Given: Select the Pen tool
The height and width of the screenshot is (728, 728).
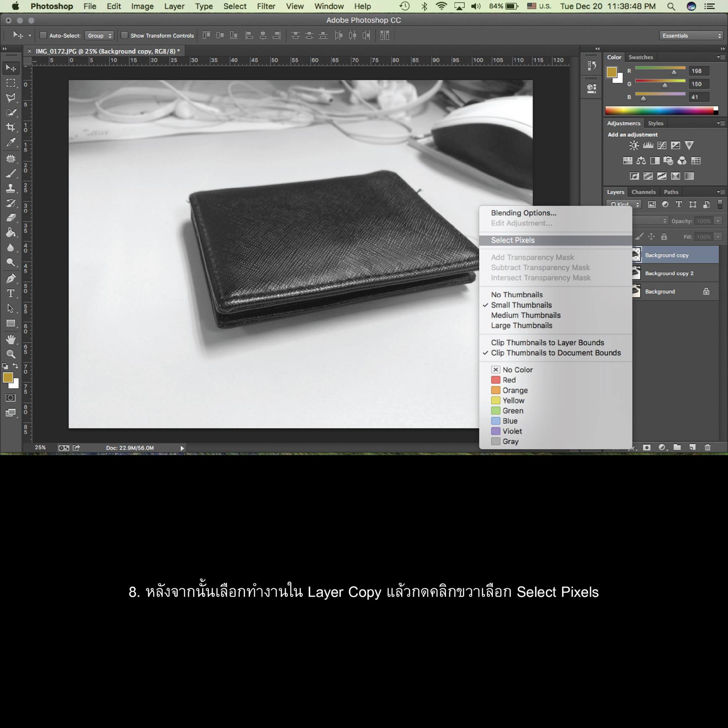Looking at the screenshot, I should click(11, 278).
